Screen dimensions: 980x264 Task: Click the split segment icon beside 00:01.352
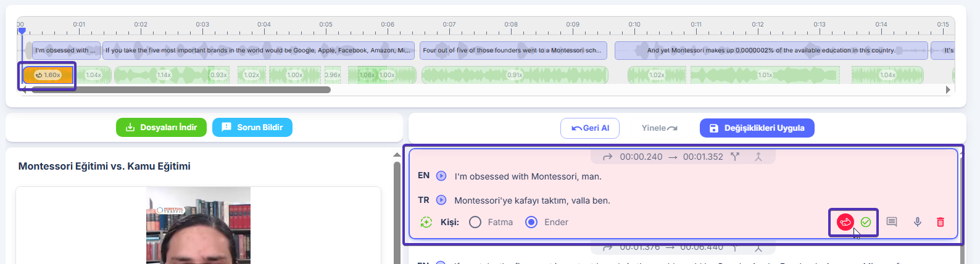735,157
